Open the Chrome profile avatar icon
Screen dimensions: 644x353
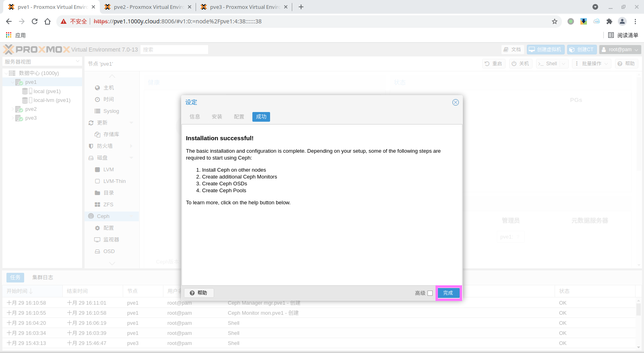(622, 21)
